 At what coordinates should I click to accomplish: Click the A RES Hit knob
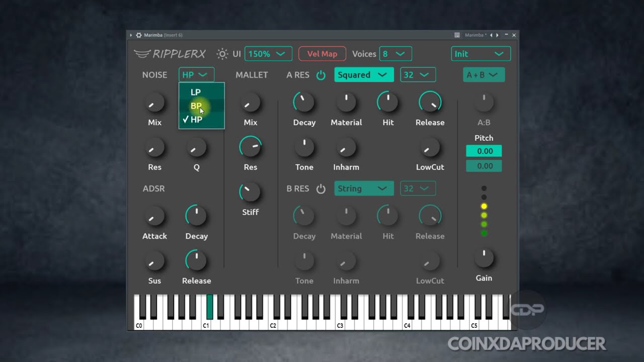(x=388, y=103)
